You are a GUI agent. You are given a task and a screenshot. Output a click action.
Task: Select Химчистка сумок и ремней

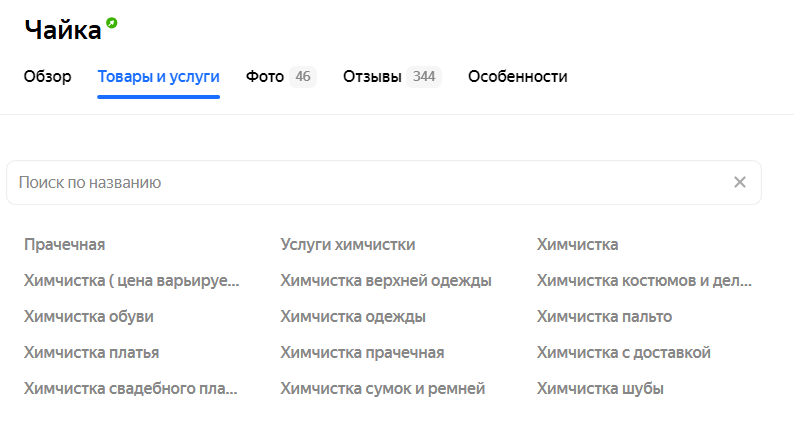pyautogui.click(x=383, y=388)
